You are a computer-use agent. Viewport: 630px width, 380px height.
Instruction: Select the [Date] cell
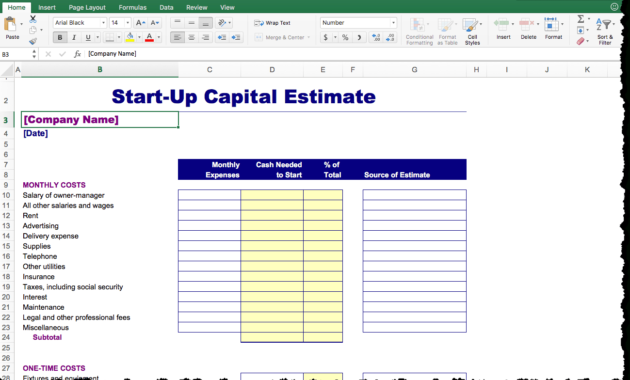(100, 133)
